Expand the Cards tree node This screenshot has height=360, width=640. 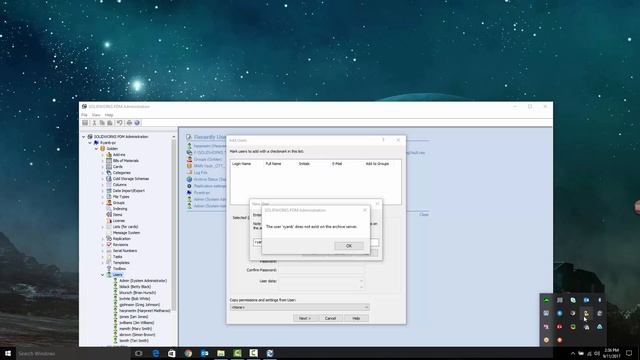(102, 167)
